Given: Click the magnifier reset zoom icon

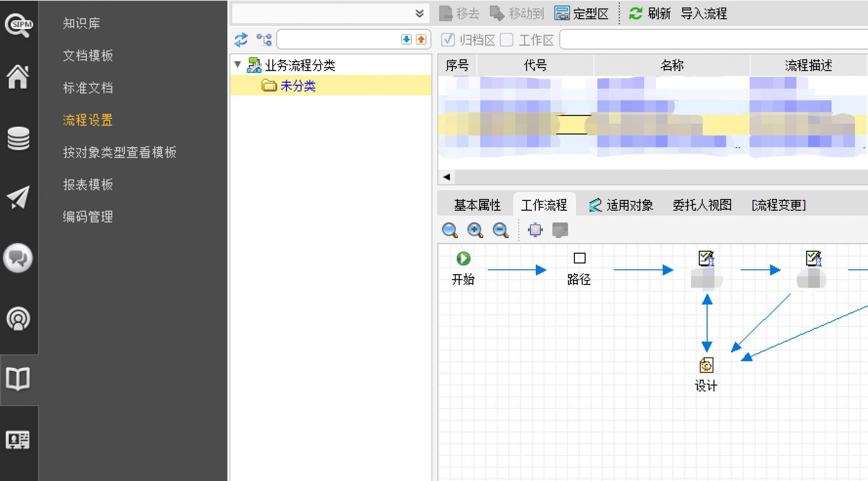Looking at the screenshot, I should (x=449, y=230).
